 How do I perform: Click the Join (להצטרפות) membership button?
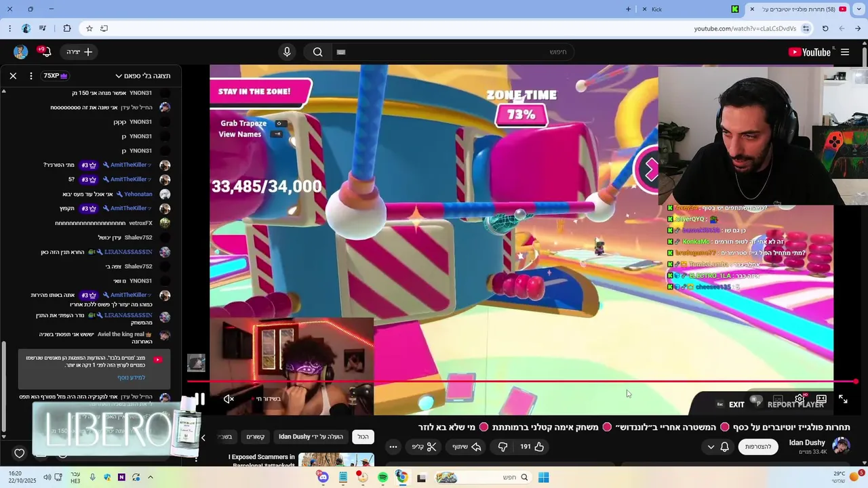tap(758, 447)
